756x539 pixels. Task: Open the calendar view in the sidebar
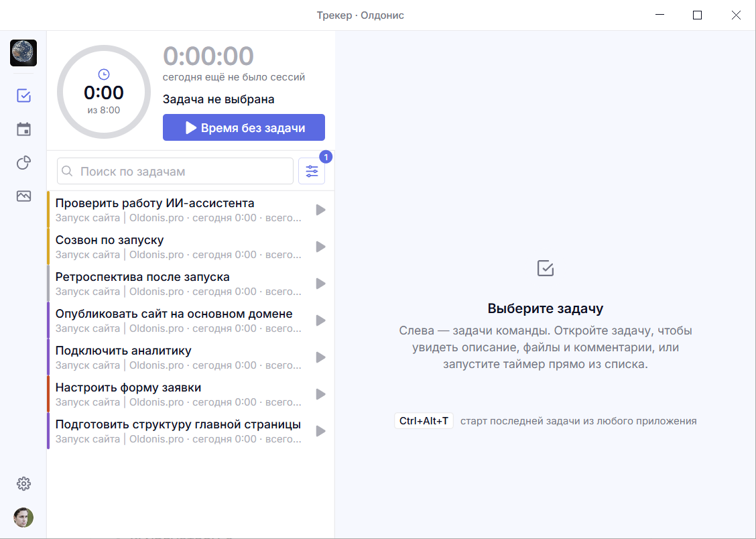23,129
